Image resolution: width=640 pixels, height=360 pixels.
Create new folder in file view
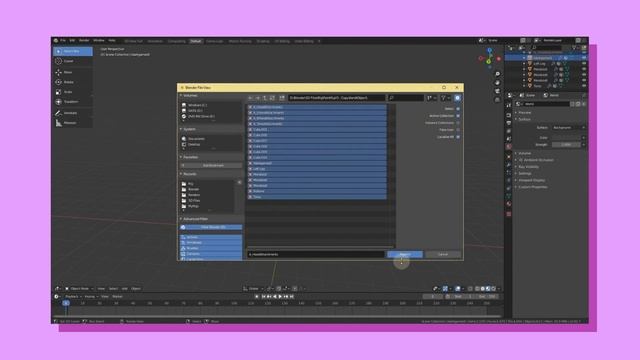click(282, 98)
